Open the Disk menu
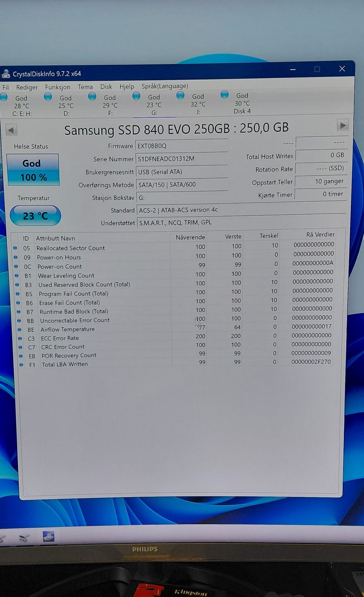364x597 pixels. point(106,86)
